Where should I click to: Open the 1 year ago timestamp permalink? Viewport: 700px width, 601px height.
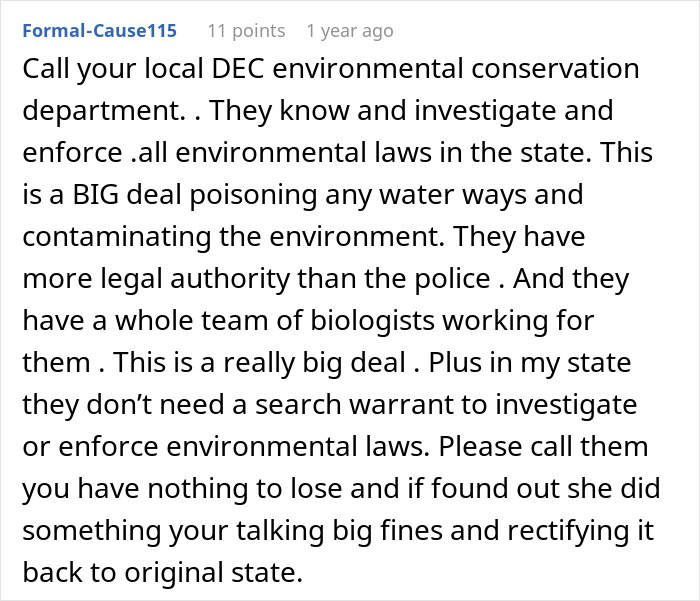(x=350, y=31)
